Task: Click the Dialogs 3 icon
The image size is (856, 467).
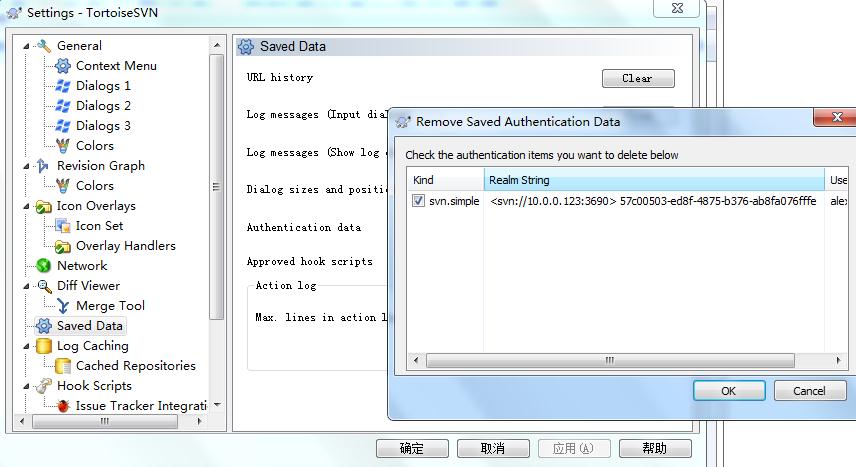Action: 63,126
